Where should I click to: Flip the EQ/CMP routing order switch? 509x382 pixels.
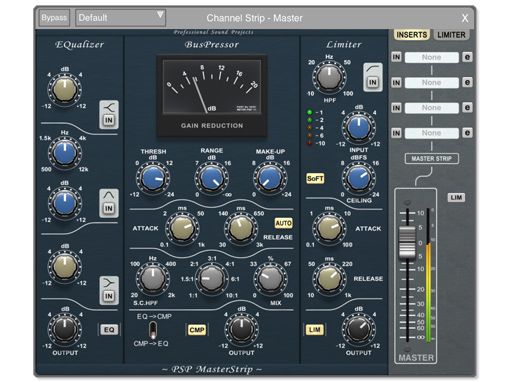point(153,330)
